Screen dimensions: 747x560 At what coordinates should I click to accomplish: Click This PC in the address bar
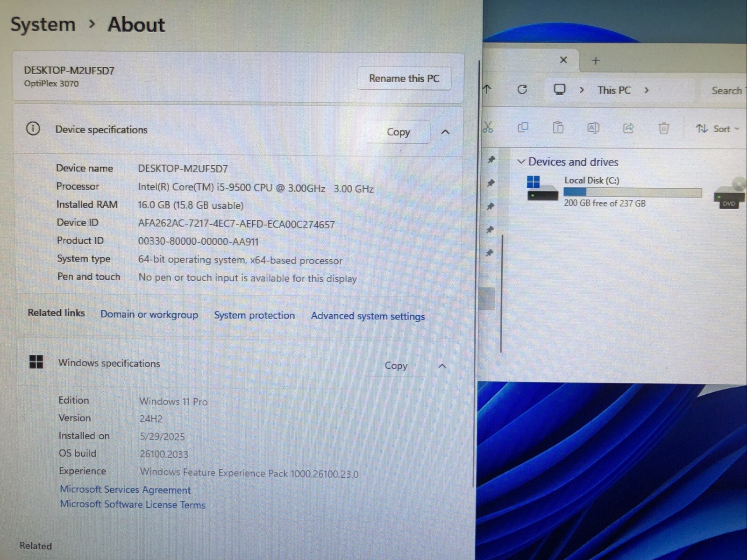614,90
